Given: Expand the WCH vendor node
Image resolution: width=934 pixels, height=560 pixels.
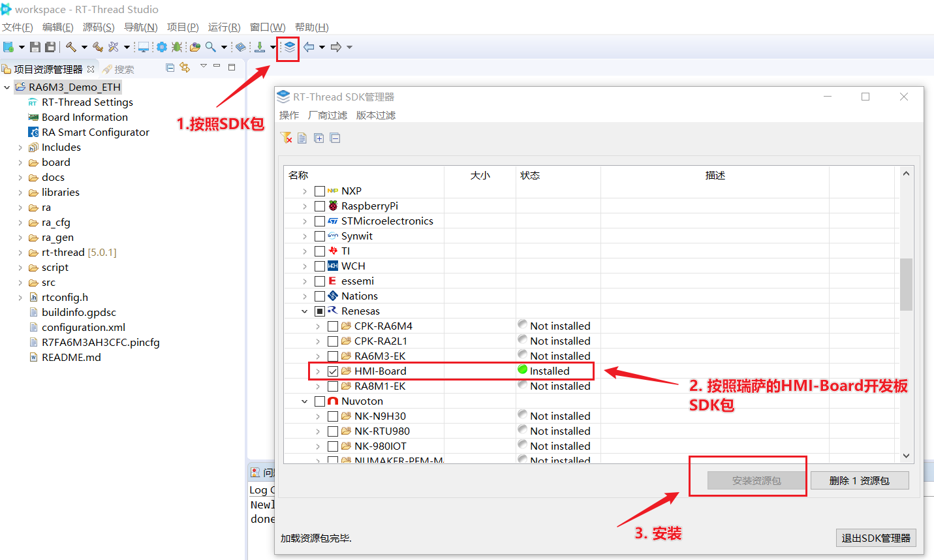Looking at the screenshot, I should tap(305, 266).
